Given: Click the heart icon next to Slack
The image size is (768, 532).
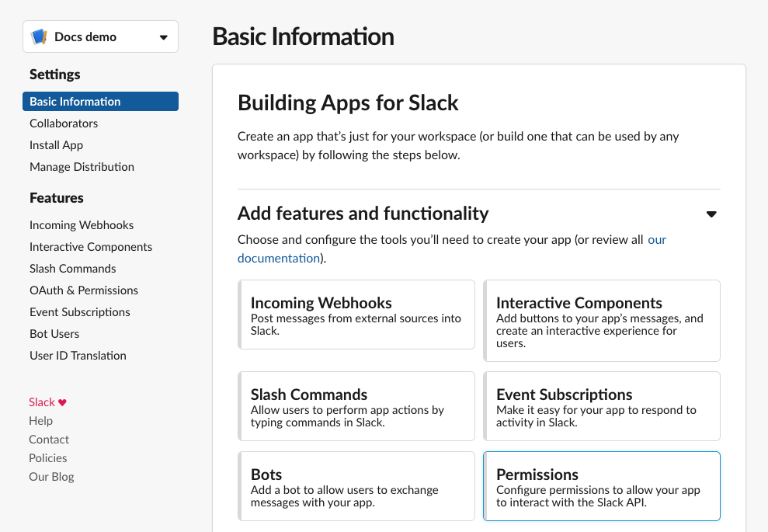Looking at the screenshot, I should (x=62, y=402).
